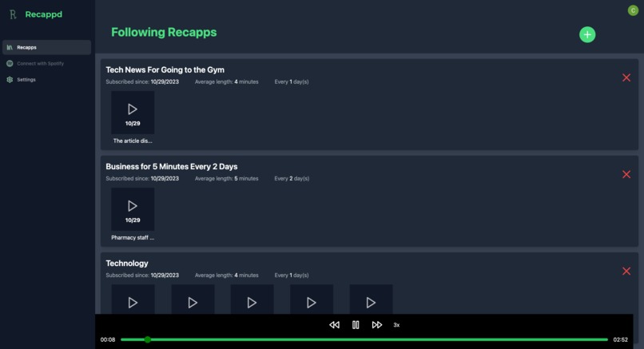Click the 02:52 total duration label

click(x=620, y=339)
